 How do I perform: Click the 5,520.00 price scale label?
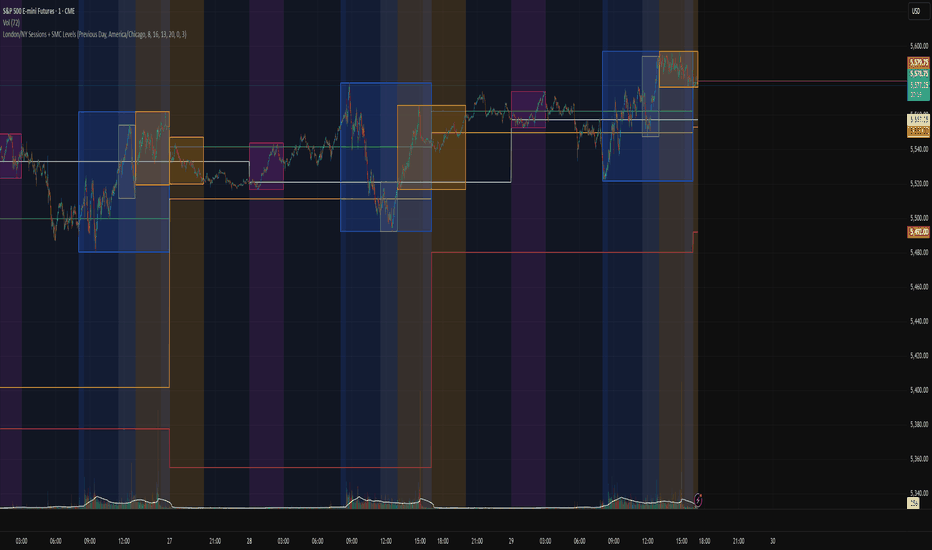(x=919, y=184)
